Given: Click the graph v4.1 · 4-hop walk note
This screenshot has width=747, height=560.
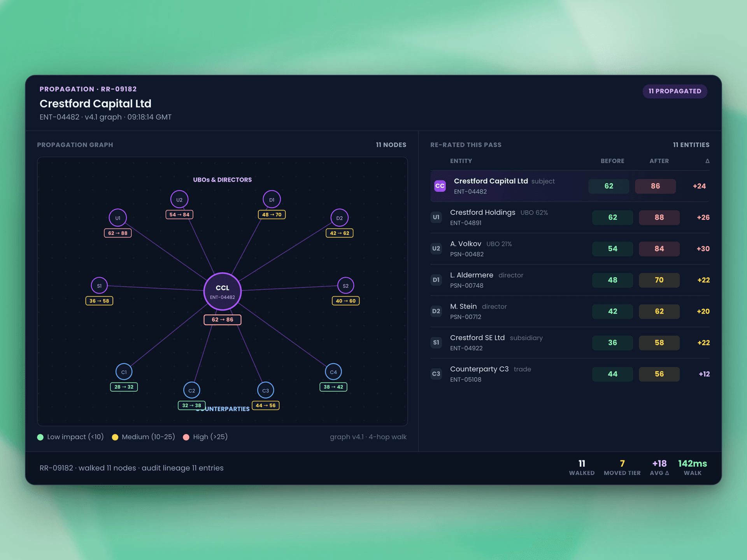Looking at the screenshot, I should 368,437.
